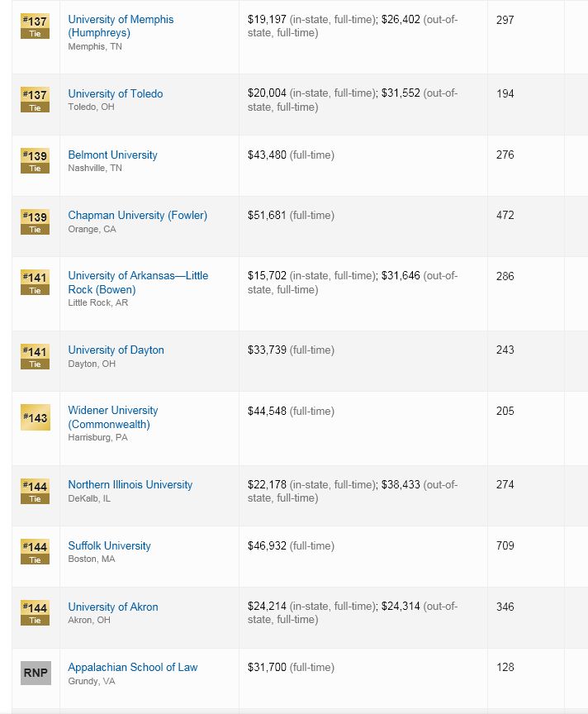Click Northern Illinois University link

point(130,484)
